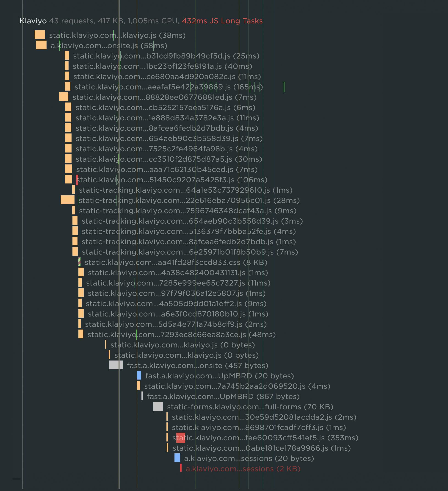The image size is (448, 491).
Task: Click blue bar for a.klaviyo.com sessions (20 bytes)
Action: coord(177,458)
